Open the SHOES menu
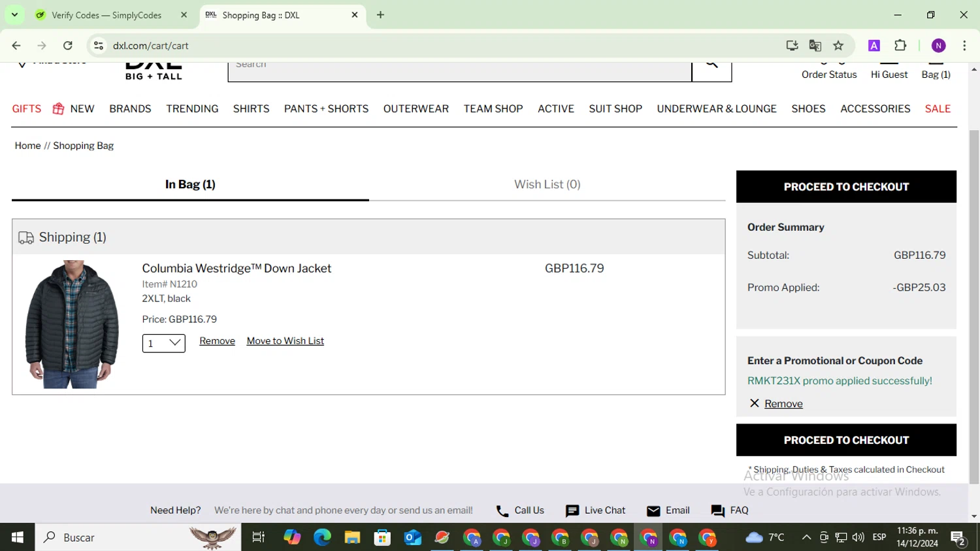Screen dimensions: 980x551 (808, 109)
